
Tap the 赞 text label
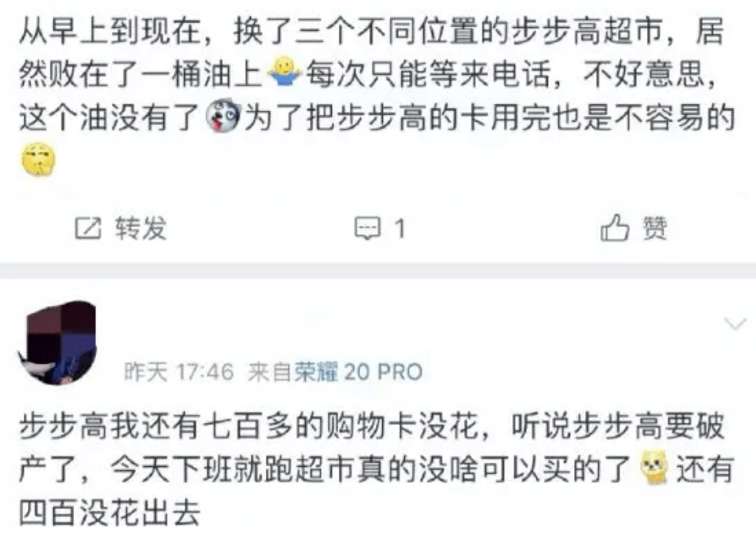click(x=654, y=228)
